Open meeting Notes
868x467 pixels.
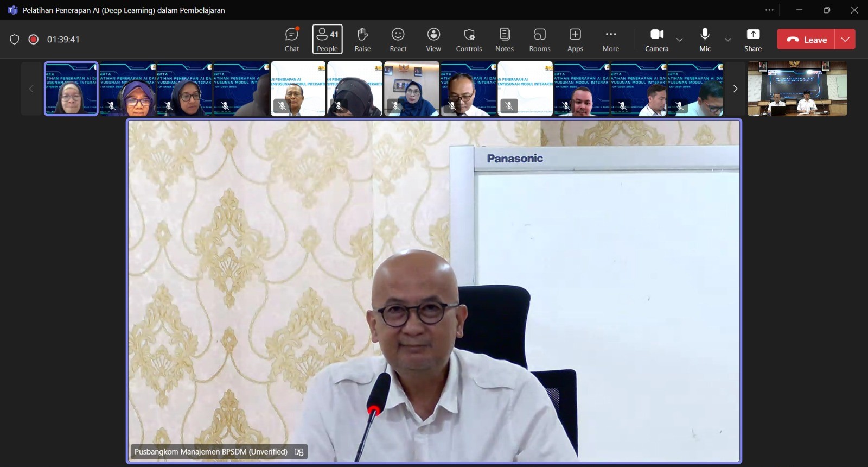click(x=505, y=40)
